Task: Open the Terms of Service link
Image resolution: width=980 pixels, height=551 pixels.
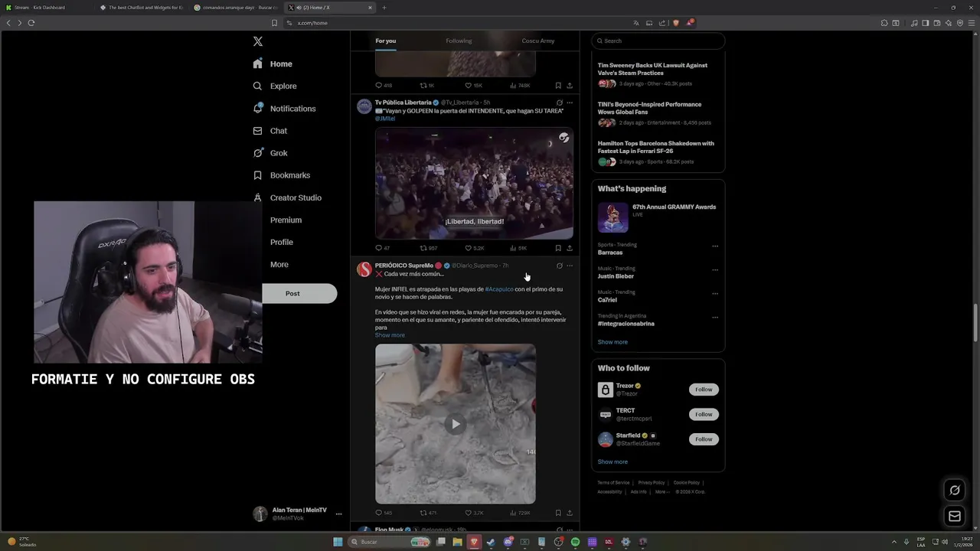Action: [613, 483]
